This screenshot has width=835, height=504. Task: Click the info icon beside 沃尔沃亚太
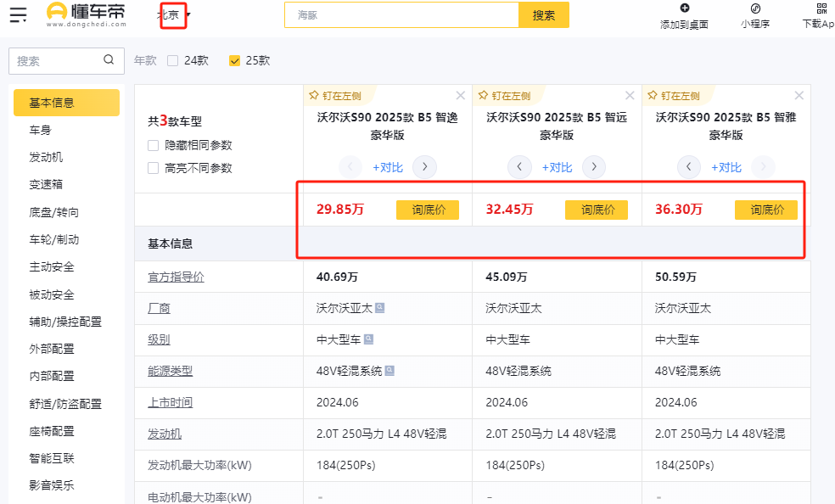tap(380, 308)
